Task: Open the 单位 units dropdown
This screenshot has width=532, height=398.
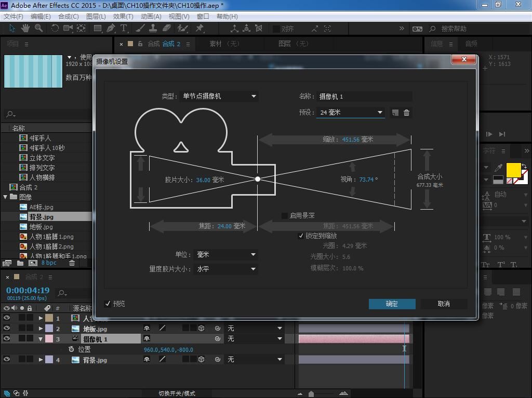Action: coord(225,254)
